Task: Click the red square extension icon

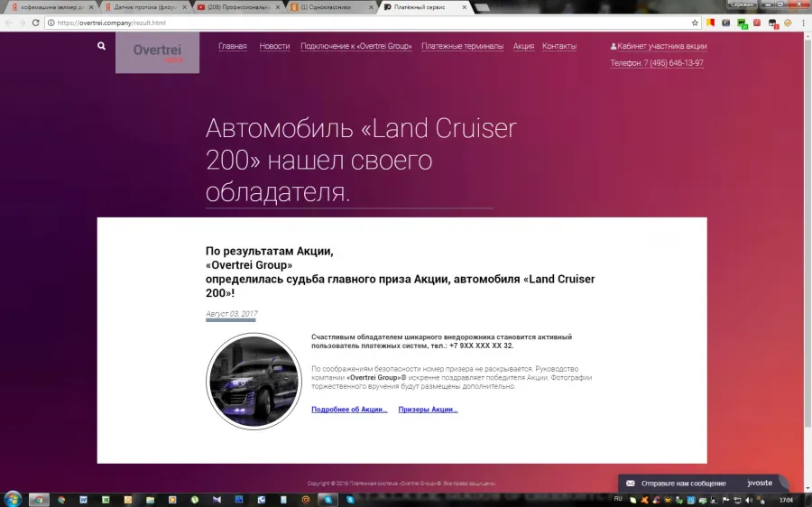Action: 757,23
